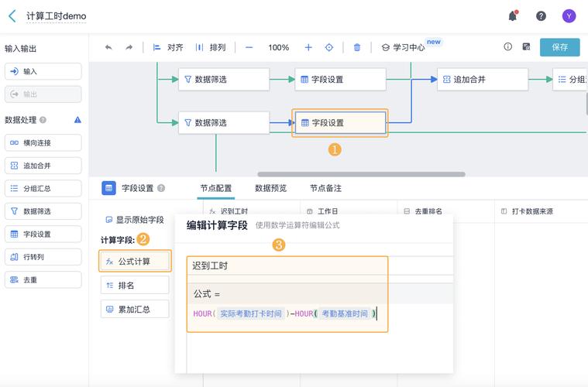
Task: Add a 数据筛选 node from sidebar
Action: [x=43, y=211]
